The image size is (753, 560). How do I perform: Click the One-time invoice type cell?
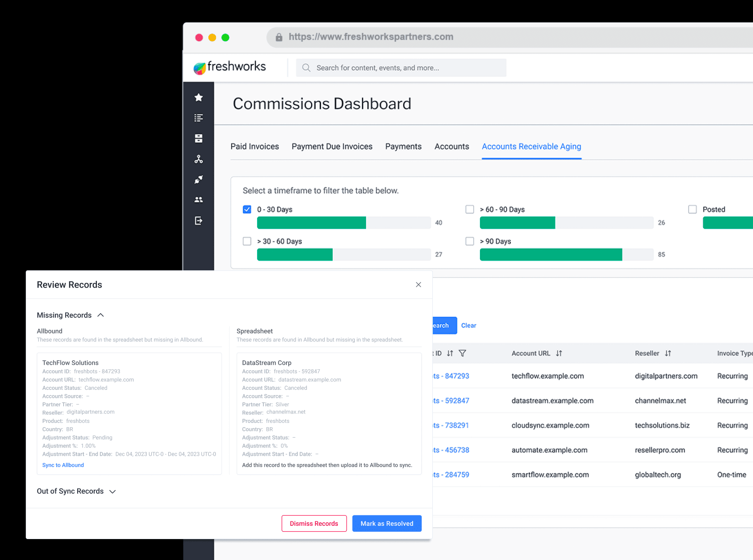732,475
